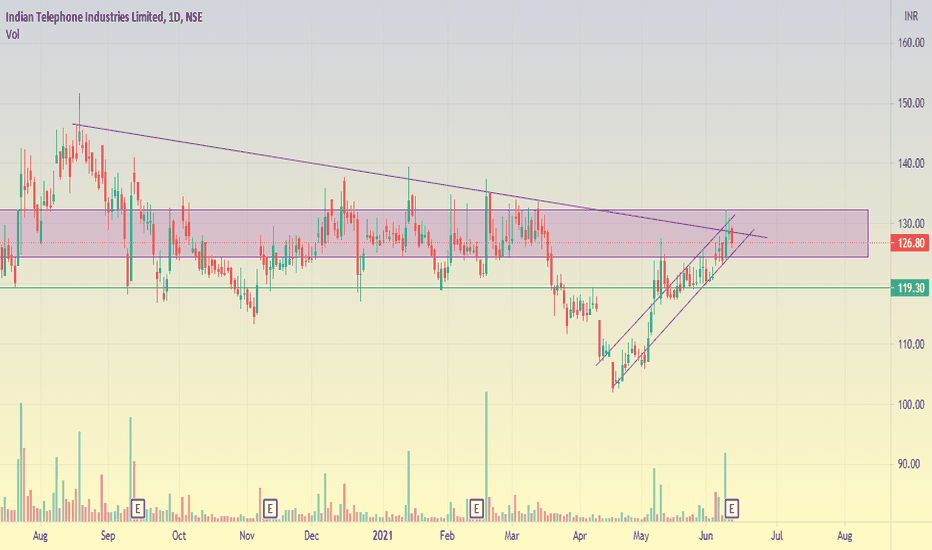Select the green 119.30 price label
The width and height of the screenshot is (932, 550).
coord(909,288)
